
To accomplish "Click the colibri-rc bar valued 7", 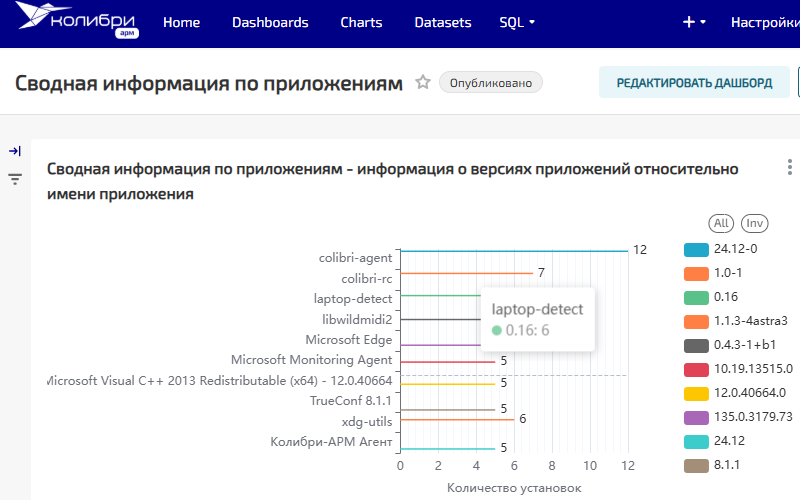I will point(467,273).
